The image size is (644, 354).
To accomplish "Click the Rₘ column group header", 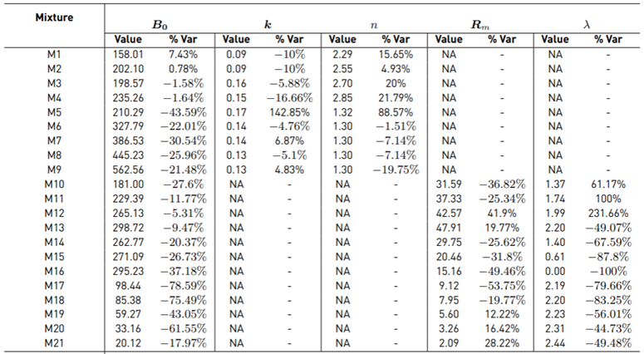I will (x=479, y=25).
